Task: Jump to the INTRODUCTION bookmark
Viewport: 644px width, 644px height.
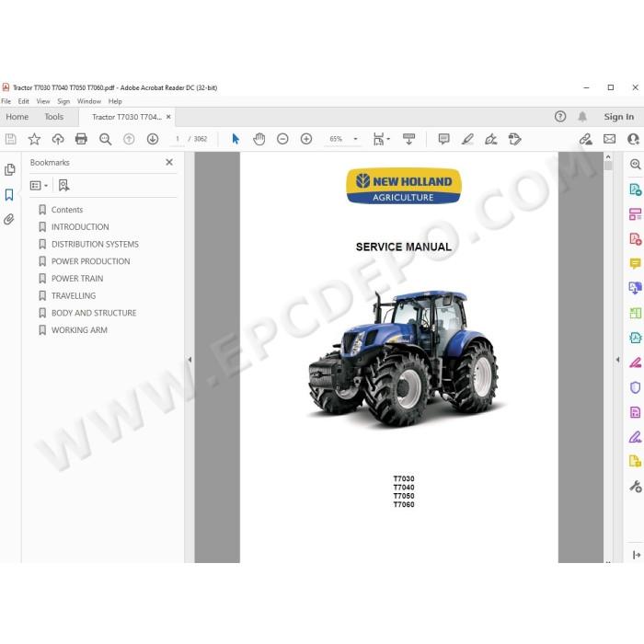Action: point(80,227)
